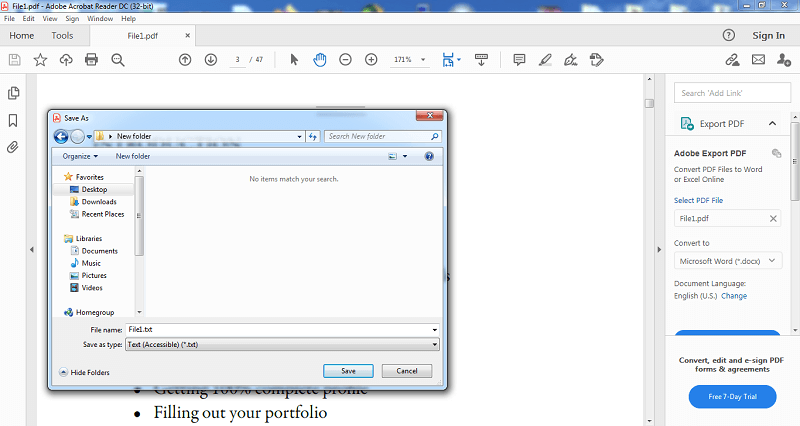
Task: Expand the zoom percentage dropdown
Action: [419, 60]
